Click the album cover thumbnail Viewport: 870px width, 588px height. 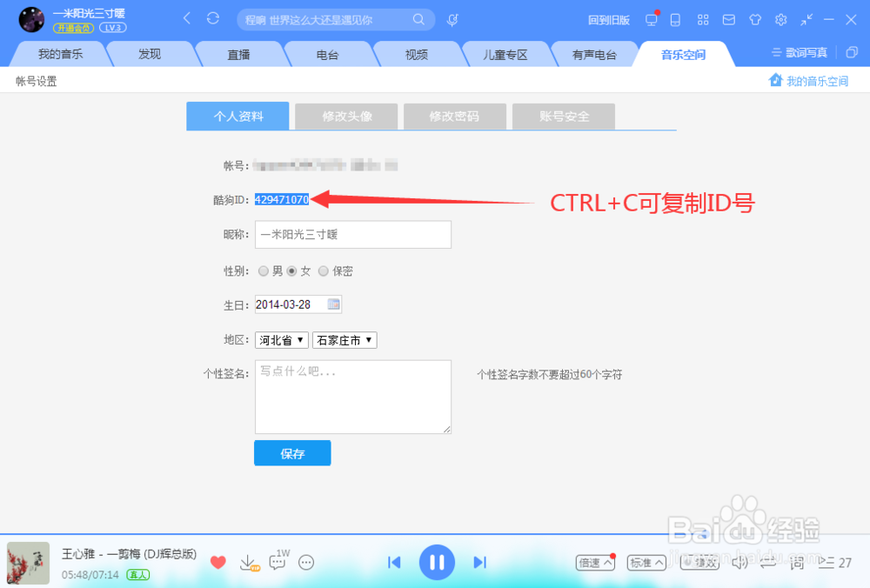[x=28, y=563]
